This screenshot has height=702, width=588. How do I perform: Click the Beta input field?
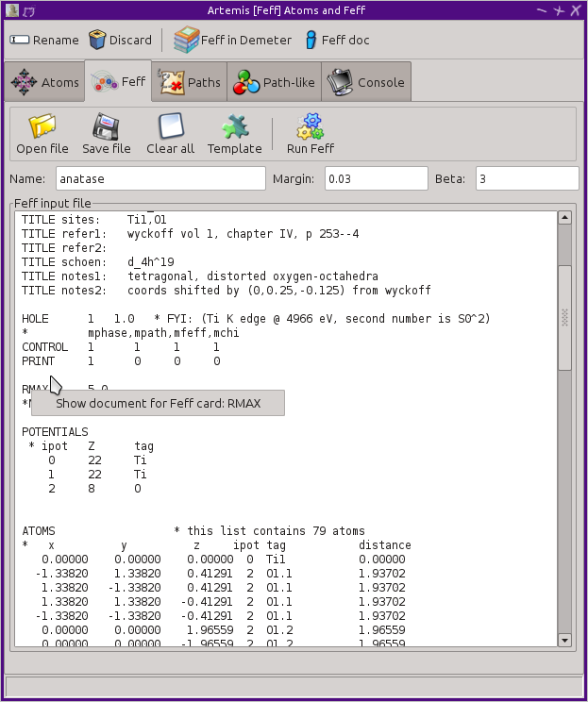[527, 178]
